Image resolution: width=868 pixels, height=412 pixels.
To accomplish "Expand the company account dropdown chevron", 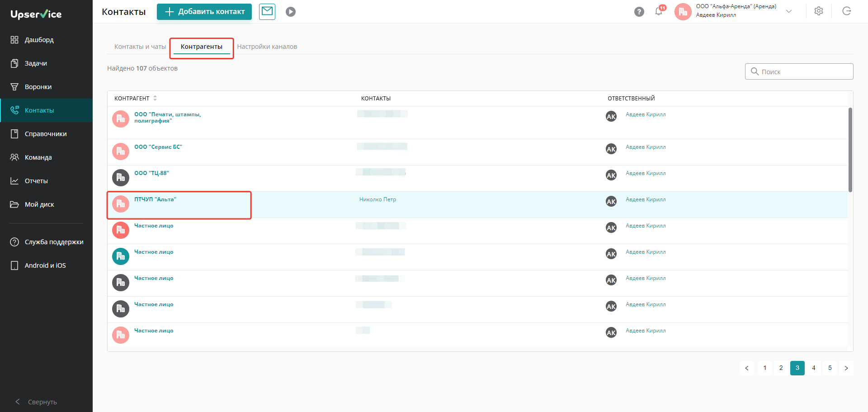I will [789, 11].
